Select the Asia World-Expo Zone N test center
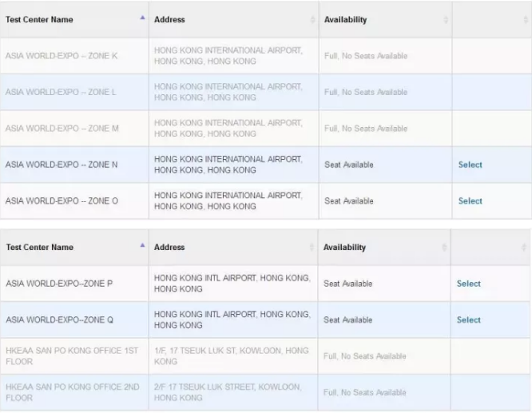The width and height of the screenshot is (532, 413). click(x=470, y=165)
